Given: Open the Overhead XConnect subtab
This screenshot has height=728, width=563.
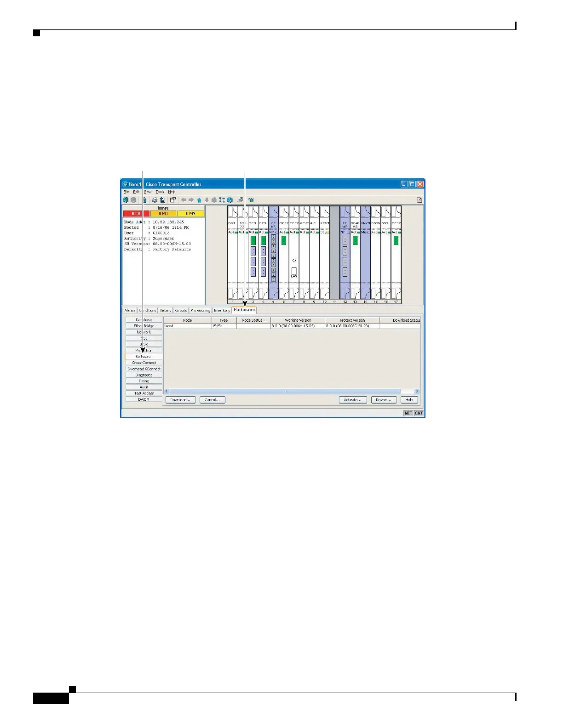Looking at the screenshot, I should [144, 369].
